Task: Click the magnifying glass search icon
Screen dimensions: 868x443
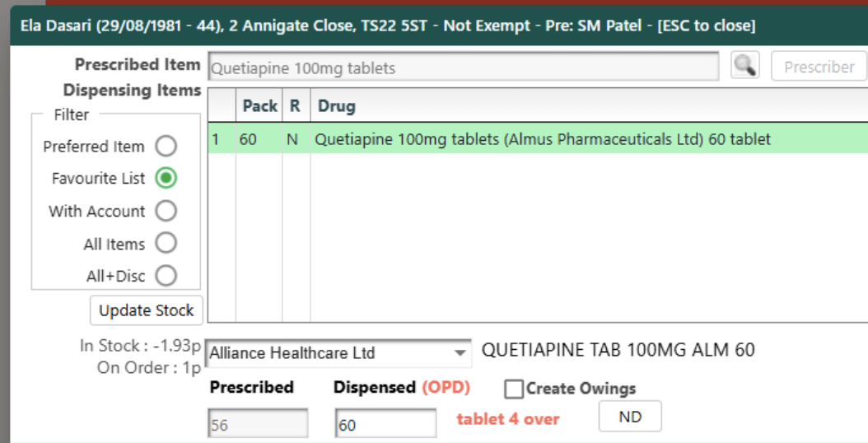Action: 745,66
